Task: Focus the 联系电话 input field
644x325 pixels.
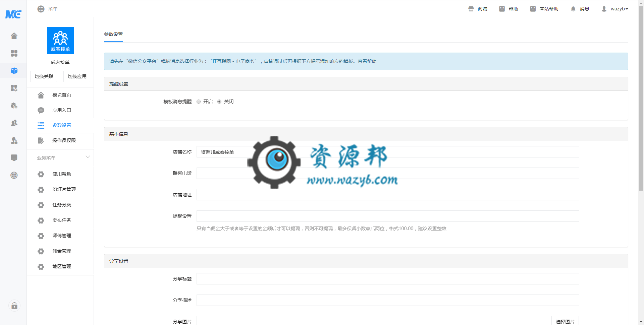Action: pos(388,173)
